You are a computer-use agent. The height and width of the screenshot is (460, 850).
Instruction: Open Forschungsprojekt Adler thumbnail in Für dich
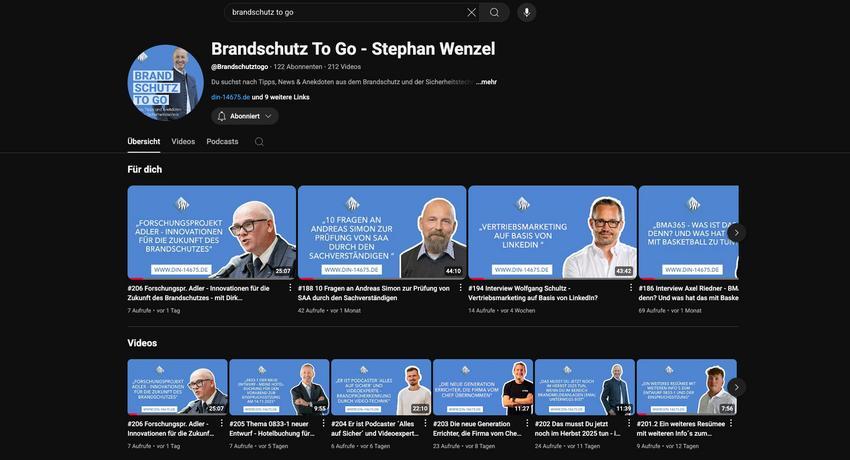click(x=211, y=232)
